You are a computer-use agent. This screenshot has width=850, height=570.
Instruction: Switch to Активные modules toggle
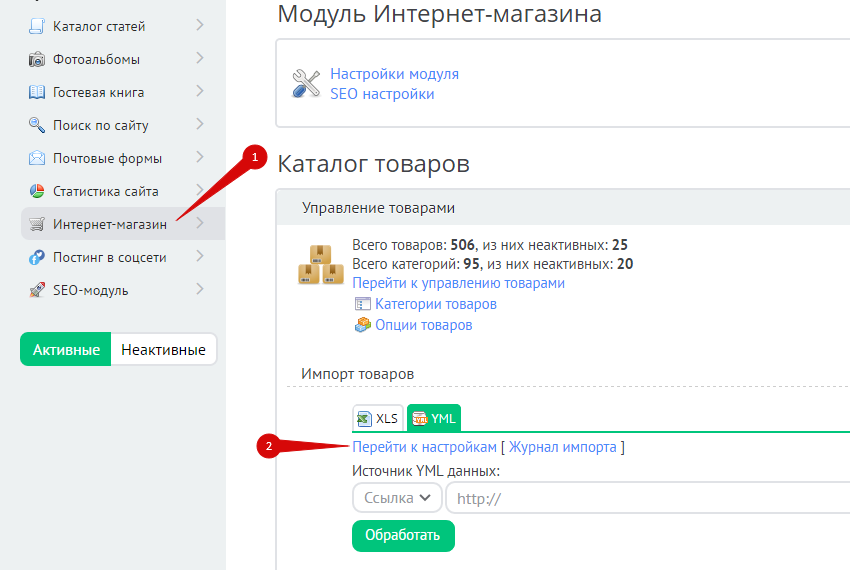coord(66,350)
